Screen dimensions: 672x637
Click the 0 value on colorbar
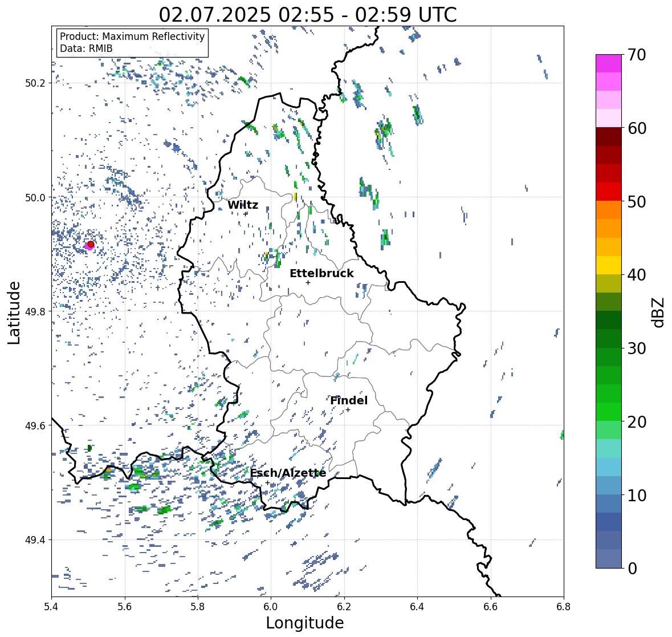click(x=632, y=569)
